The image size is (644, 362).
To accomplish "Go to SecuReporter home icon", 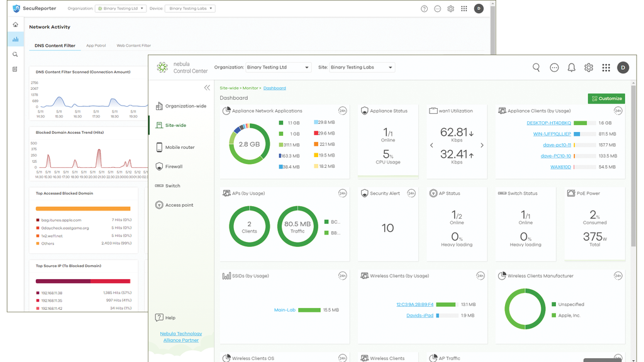I will (x=15, y=25).
